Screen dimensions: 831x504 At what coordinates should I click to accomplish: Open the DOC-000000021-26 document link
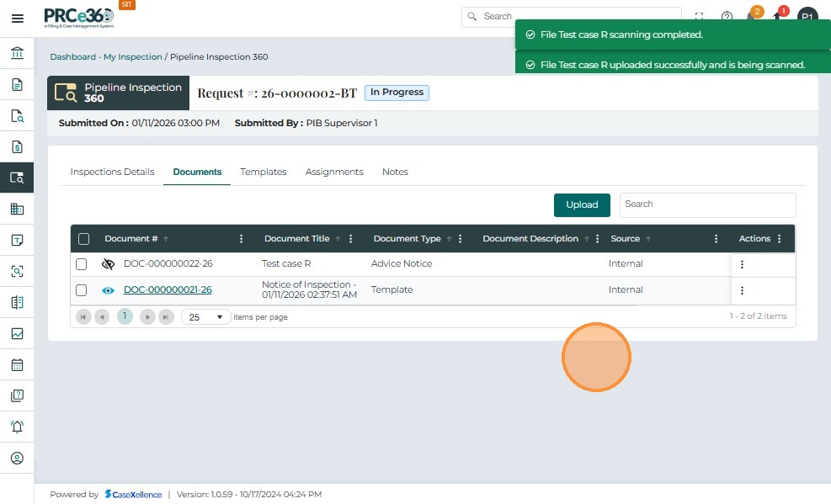pyautogui.click(x=168, y=289)
